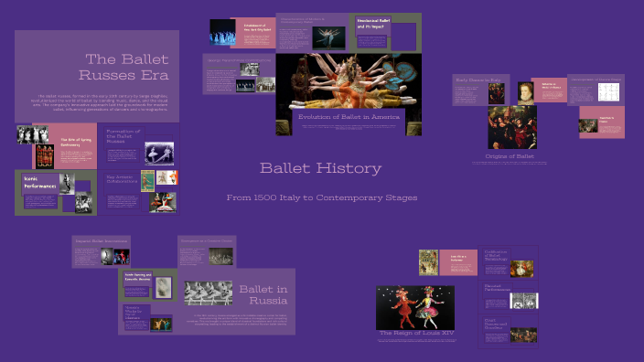Open the 'Neoclassical Ballet and Its Impact' heading
Screen dimensions: 644x362
[x=373, y=24]
